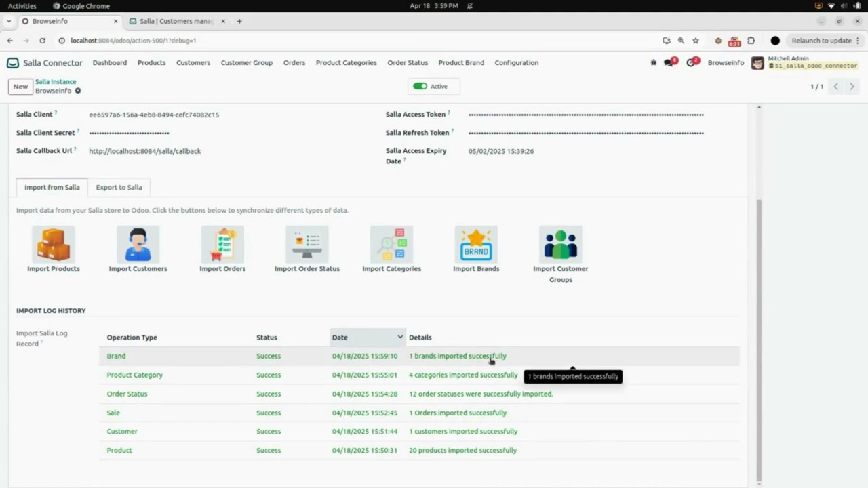This screenshot has height=488, width=868.
Task: Open the Product Categories menu
Action: [x=347, y=63]
